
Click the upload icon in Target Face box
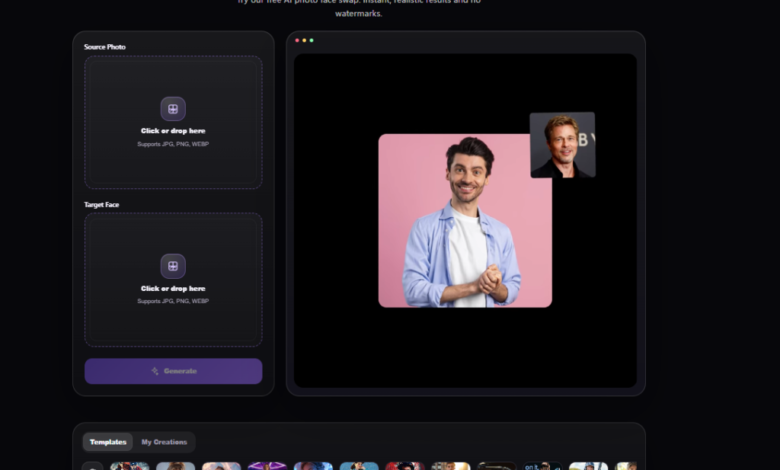pos(173,266)
